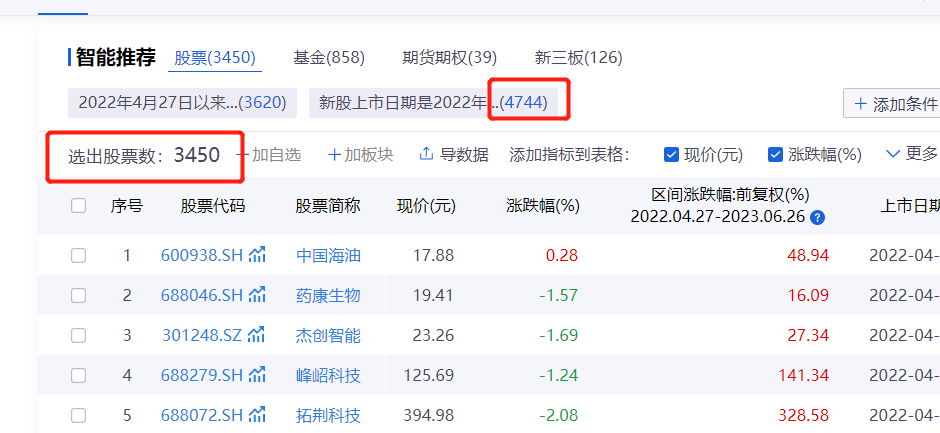Click change percent value -2.08
The height and width of the screenshot is (433, 940).
pos(559,415)
